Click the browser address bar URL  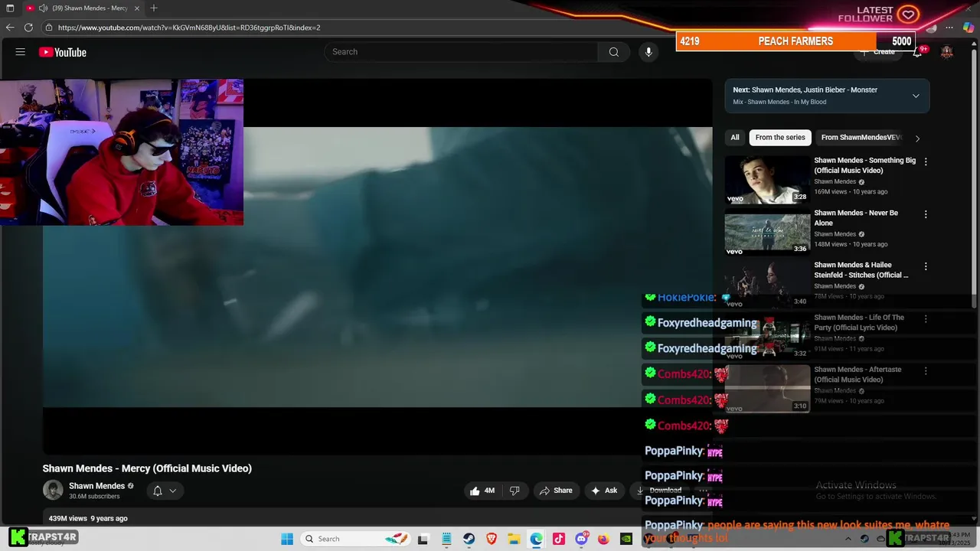[x=189, y=28]
